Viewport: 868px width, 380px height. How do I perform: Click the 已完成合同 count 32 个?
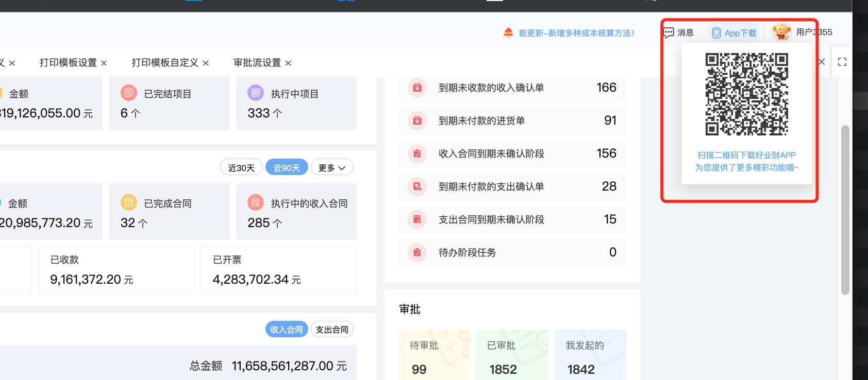coord(134,223)
